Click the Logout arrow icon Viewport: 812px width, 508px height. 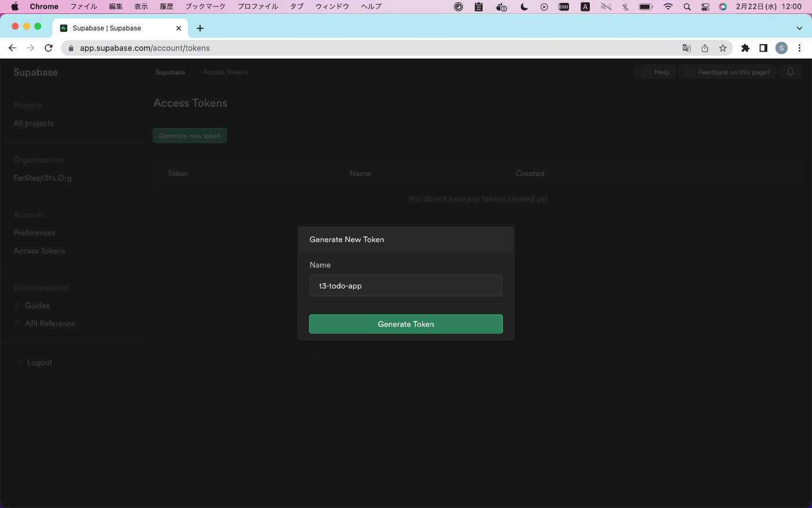pyautogui.click(x=17, y=362)
